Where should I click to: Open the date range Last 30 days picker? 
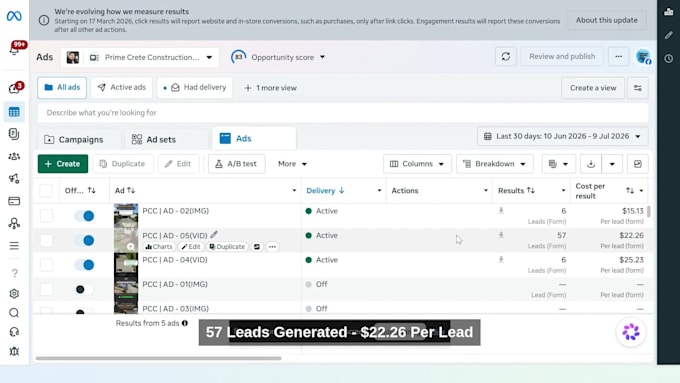[562, 136]
